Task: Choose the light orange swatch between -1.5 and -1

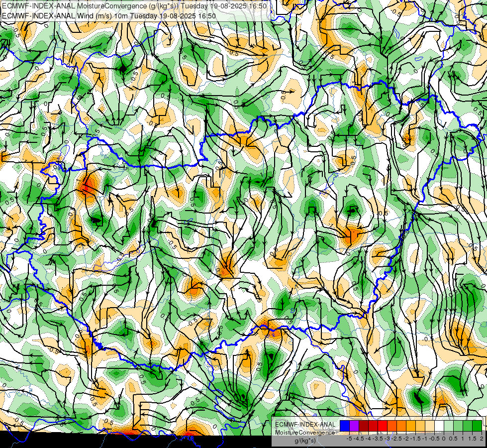Action: pos(420,426)
